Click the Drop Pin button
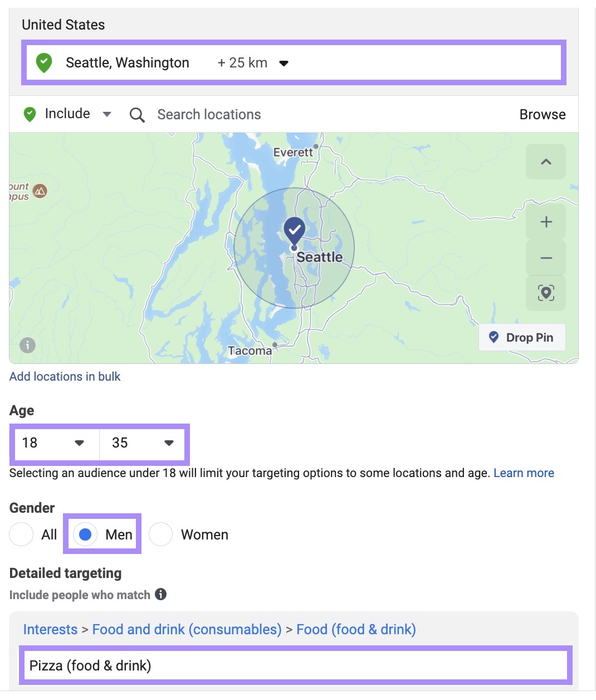Viewport: 596px width, 700px height. [521, 337]
